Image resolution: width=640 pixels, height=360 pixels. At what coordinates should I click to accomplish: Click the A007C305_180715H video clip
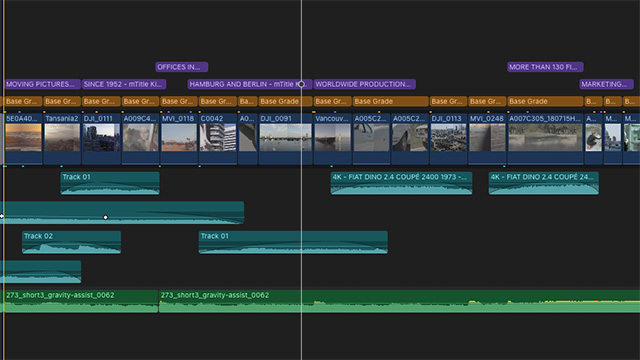point(545,139)
